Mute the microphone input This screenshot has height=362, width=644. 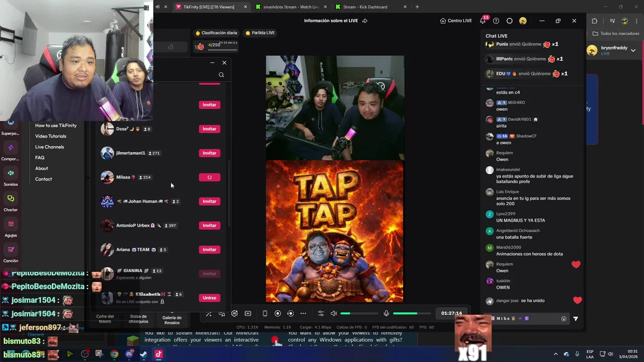[386, 313]
